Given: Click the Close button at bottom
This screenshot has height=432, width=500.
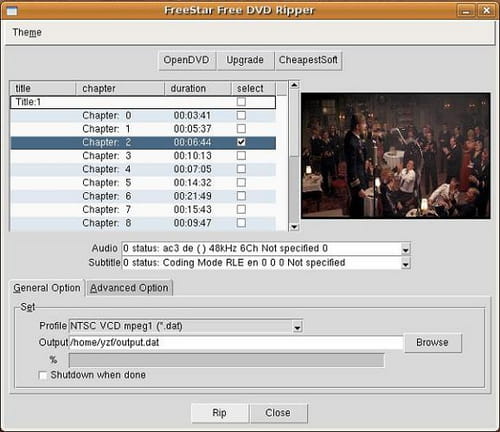Looking at the screenshot, I should [278, 413].
